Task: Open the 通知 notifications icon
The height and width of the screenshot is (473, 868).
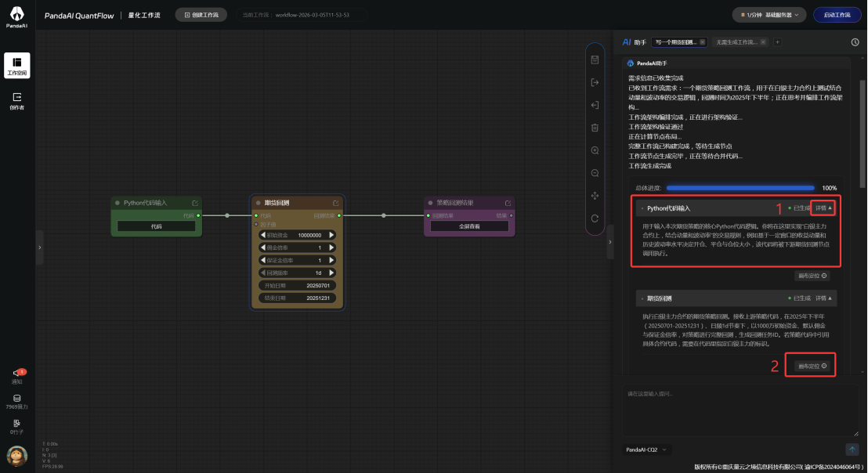Action: (x=17, y=376)
